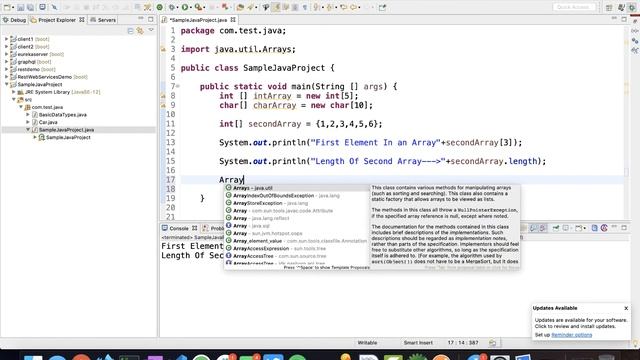Viewport: 640px width, 360px height.
Task: Switch to the Project Explorer tab
Action: [57, 20]
